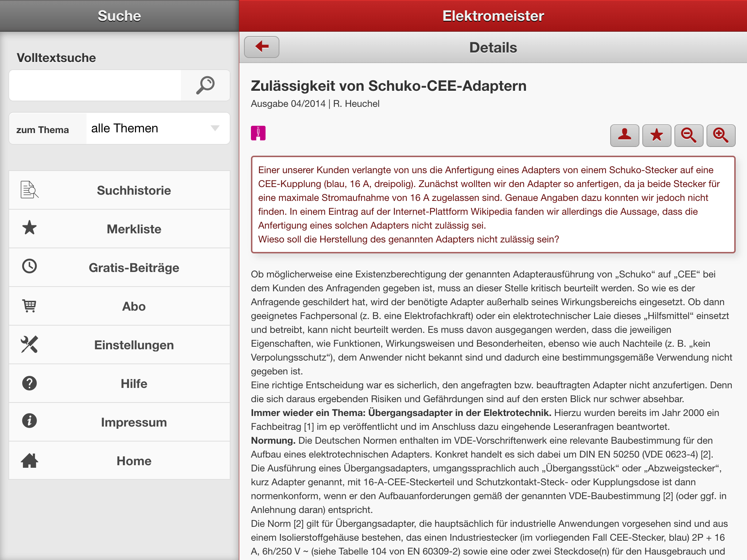
Task: Open Suchhistorie menu item
Action: [x=120, y=190]
